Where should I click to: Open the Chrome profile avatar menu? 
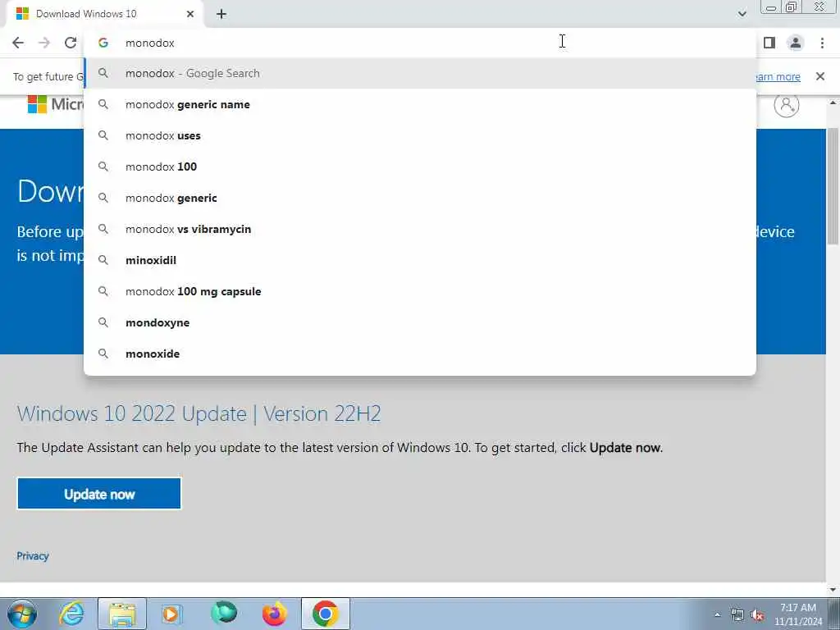pos(796,43)
